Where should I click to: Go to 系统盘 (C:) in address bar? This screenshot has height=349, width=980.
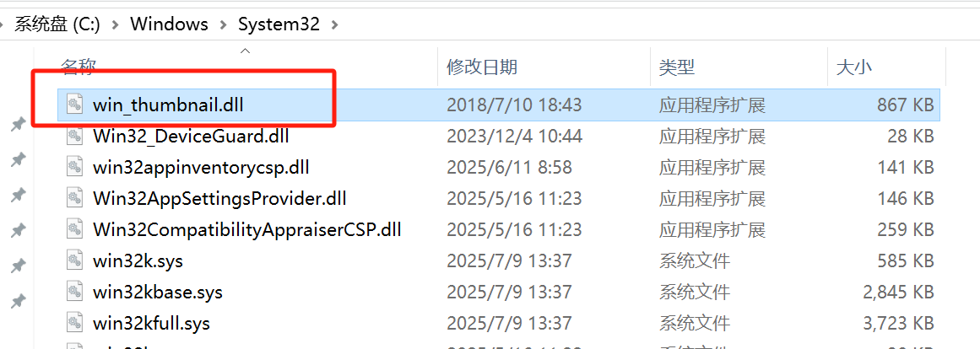[57, 24]
